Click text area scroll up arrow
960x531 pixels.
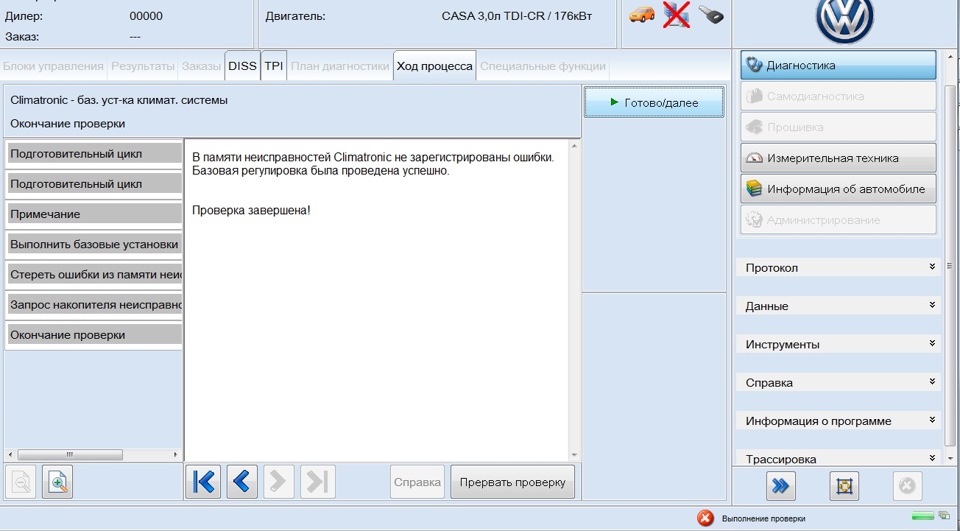[574, 146]
